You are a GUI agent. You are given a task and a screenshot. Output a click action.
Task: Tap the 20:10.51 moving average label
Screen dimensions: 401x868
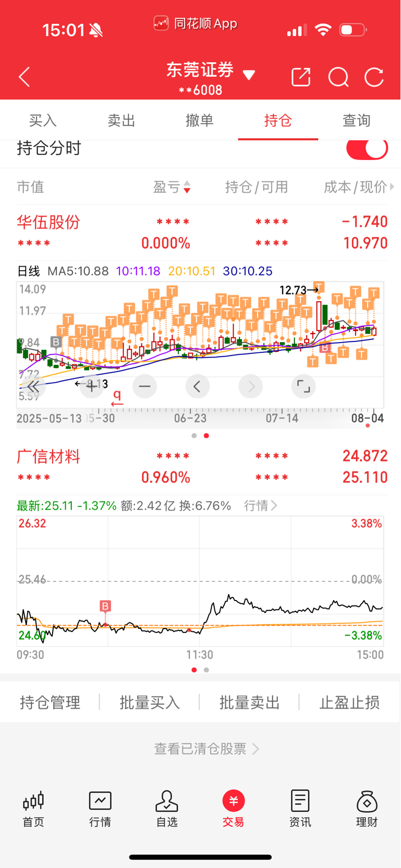coord(191,271)
